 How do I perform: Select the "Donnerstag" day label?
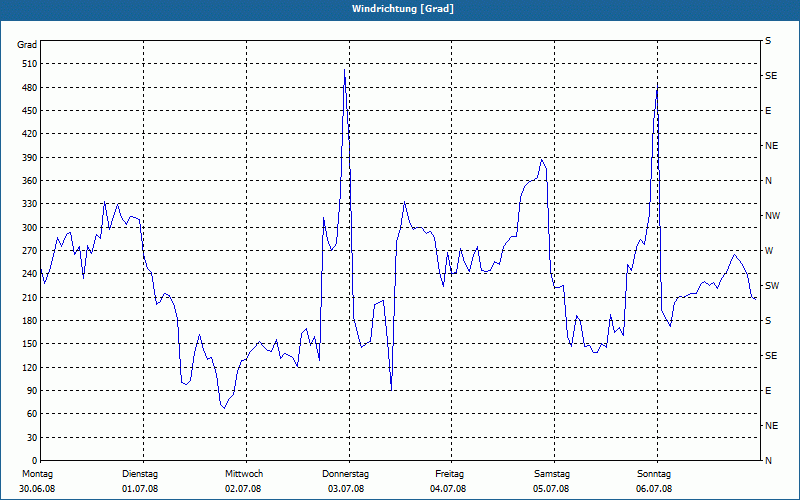pyautogui.click(x=345, y=474)
